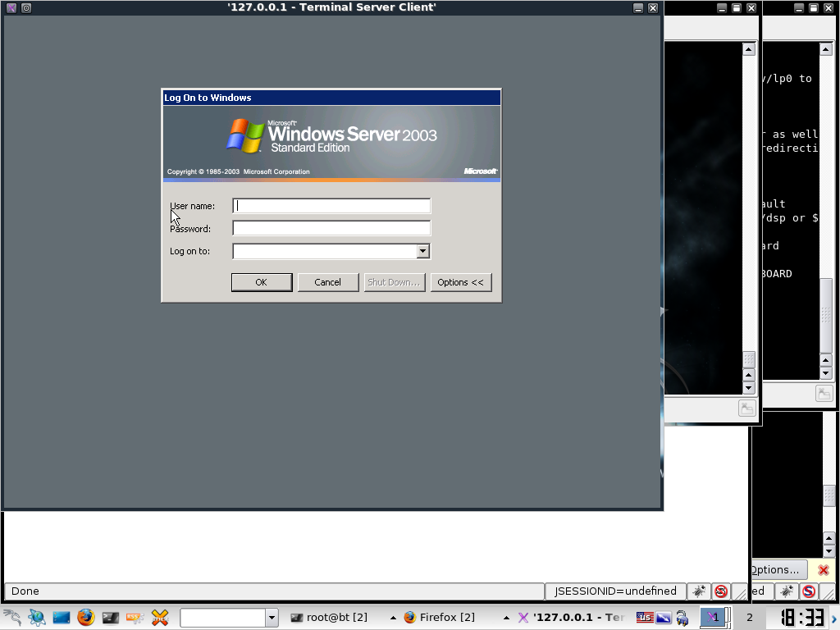Collapse logon Options << button

461,282
